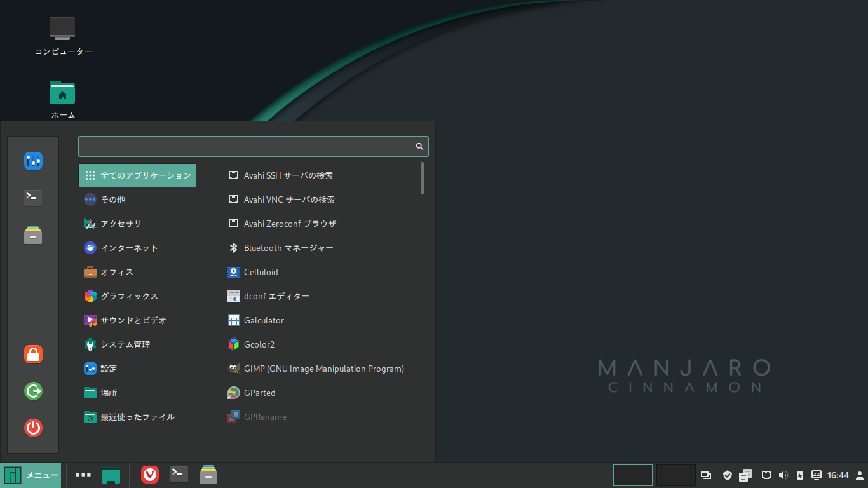Click the application list scrollbar

(x=422, y=178)
